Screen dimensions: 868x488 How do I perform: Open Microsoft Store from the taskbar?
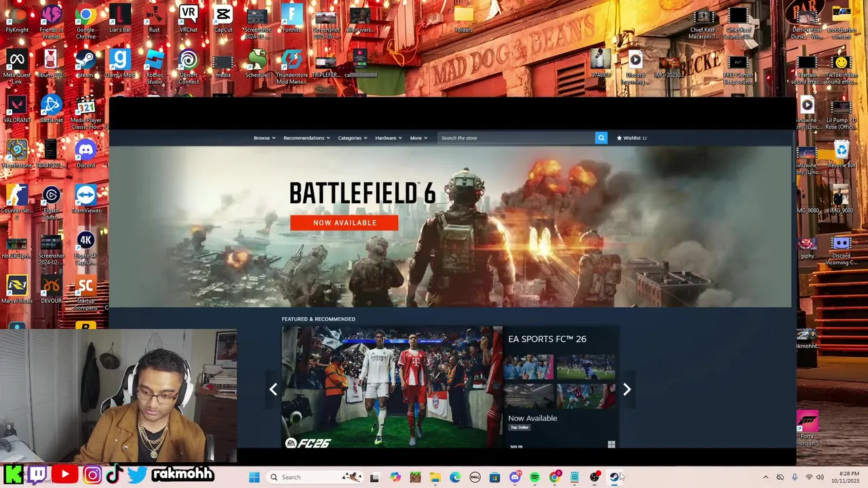point(495,477)
